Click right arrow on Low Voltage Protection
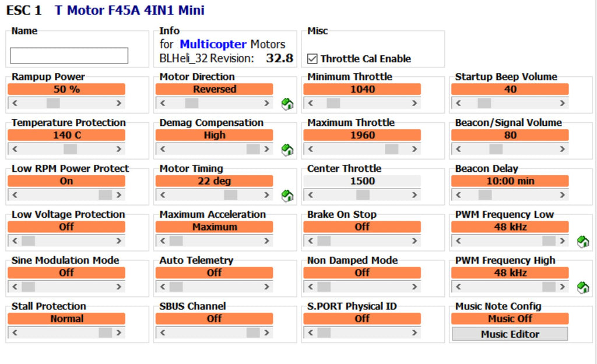This screenshot has height=364, width=597. tap(119, 241)
